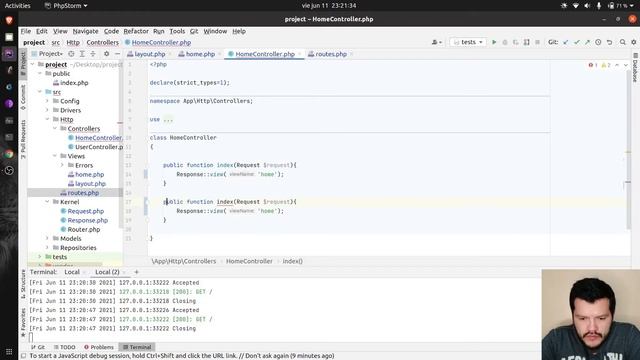Hide the Project panel with the minus icon
The width and height of the screenshot is (640, 360).
tap(118, 54)
